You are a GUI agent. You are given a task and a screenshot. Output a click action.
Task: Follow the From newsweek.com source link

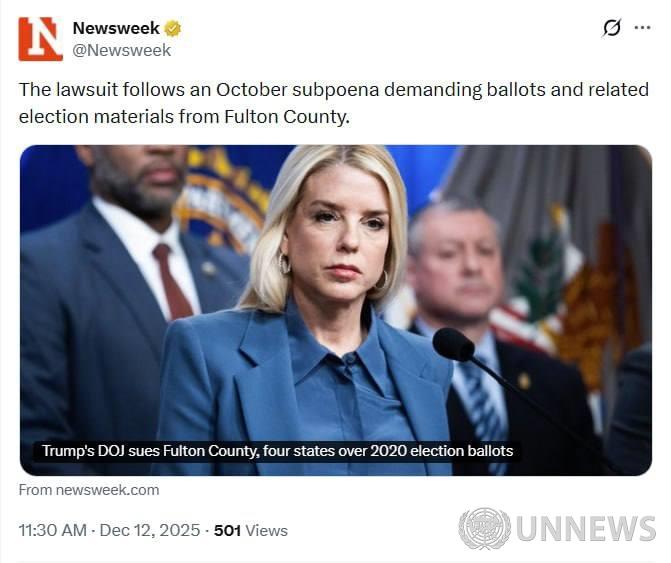click(89, 490)
